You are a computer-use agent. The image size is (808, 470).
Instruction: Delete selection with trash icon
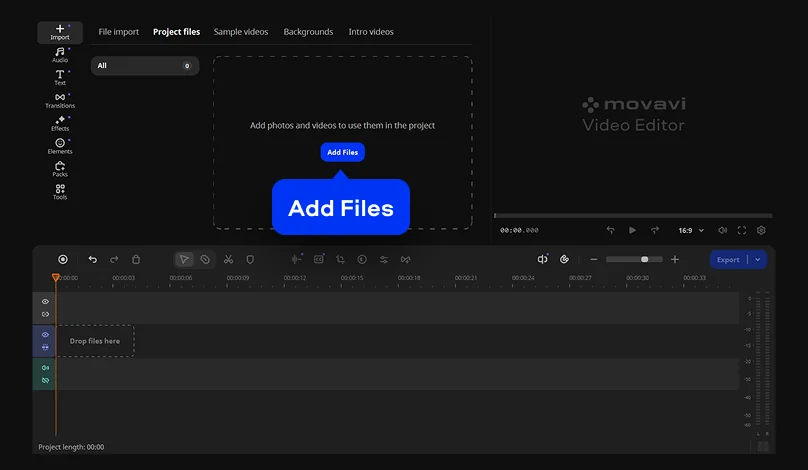pos(136,259)
